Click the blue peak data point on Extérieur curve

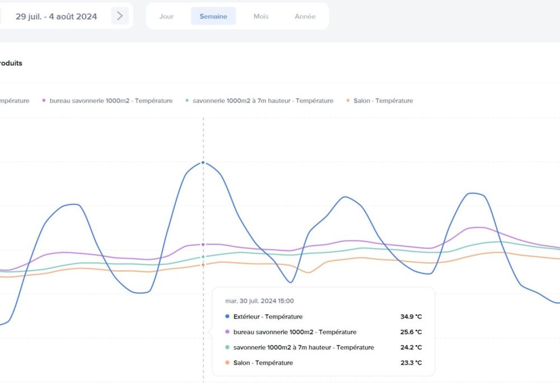(203, 162)
